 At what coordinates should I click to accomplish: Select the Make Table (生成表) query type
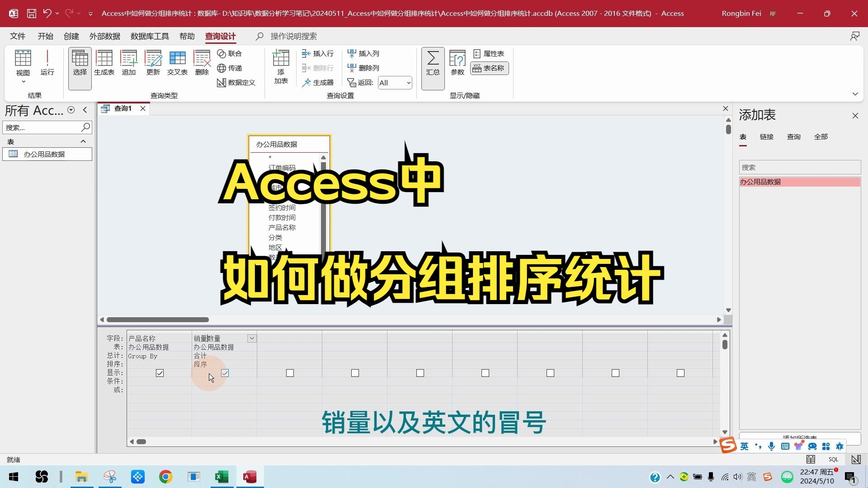104,63
